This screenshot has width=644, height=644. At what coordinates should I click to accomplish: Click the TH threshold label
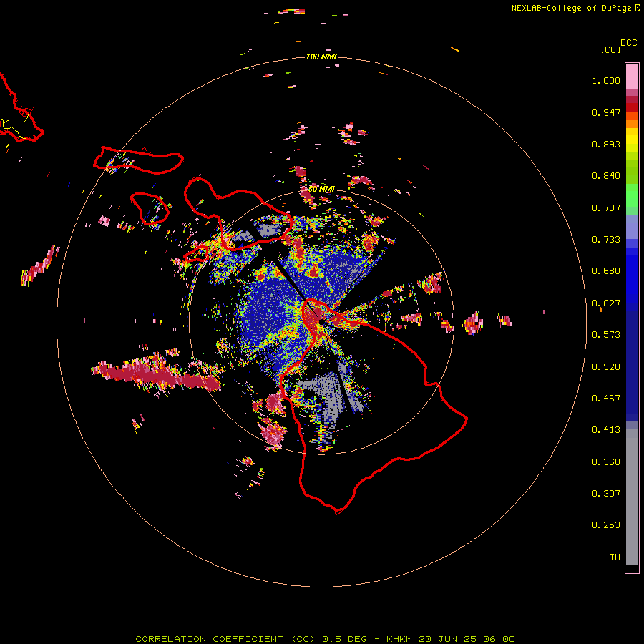pos(615,557)
